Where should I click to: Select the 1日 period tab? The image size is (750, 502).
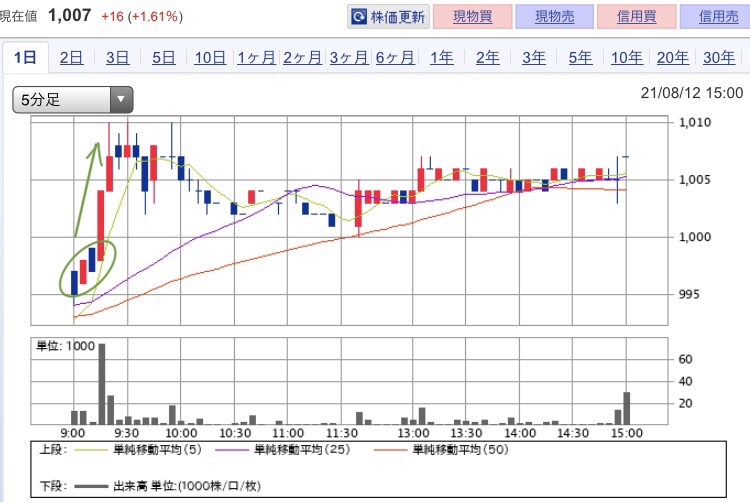click(x=25, y=58)
